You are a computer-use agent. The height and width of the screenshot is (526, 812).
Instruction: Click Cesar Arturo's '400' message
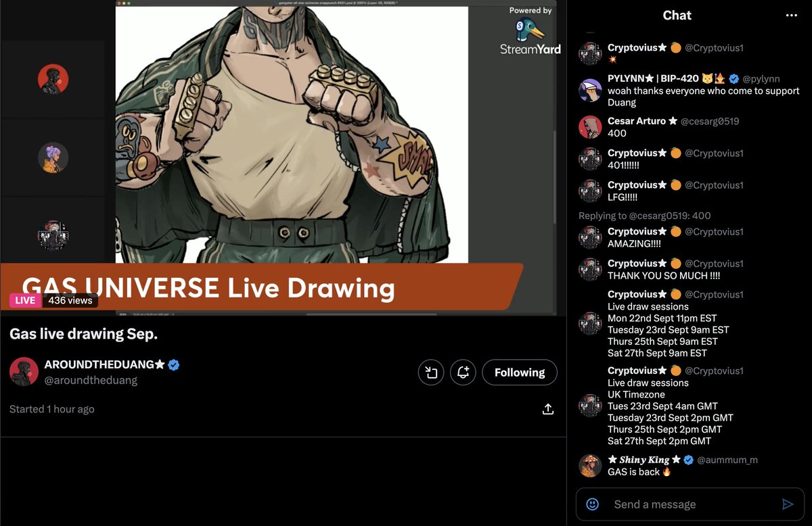pyautogui.click(x=617, y=133)
